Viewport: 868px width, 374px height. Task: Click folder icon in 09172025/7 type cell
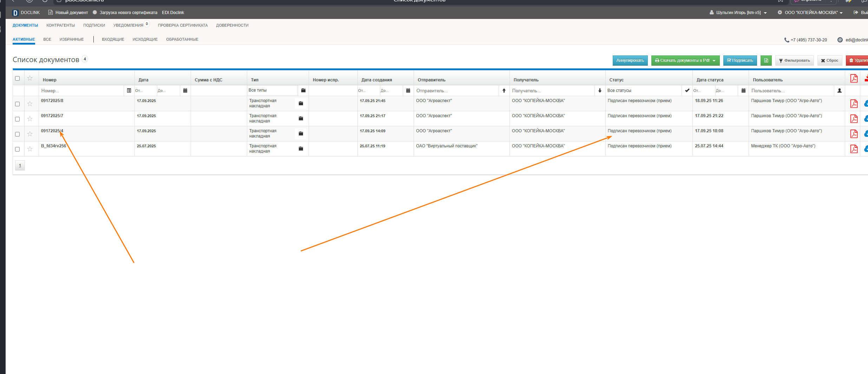click(301, 118)
